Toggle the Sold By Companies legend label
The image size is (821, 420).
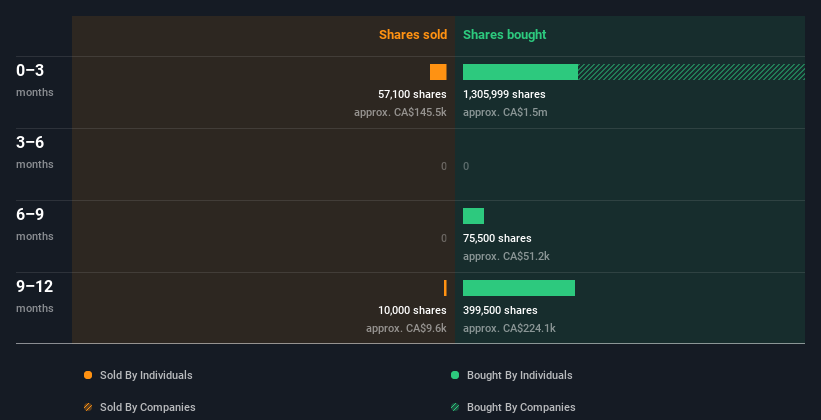[148, 407]
